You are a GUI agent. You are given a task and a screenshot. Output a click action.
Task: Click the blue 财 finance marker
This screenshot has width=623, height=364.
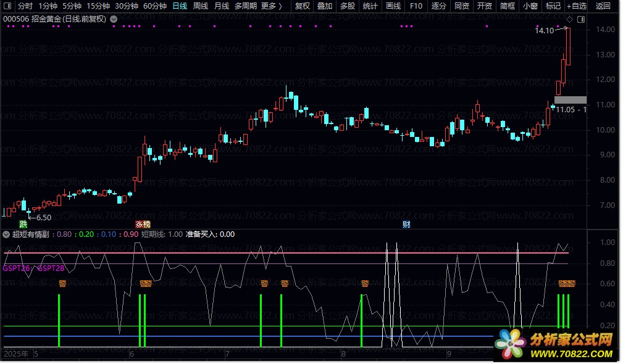(406, 224)
